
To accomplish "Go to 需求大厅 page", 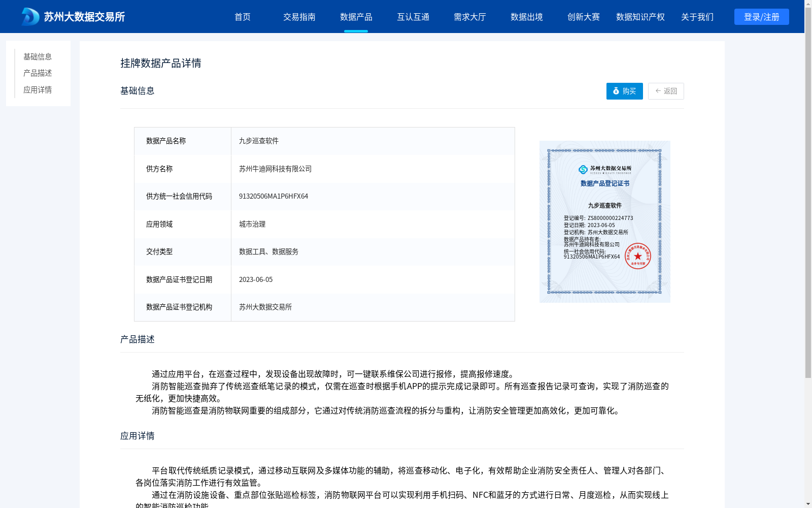I will point(470,17).
